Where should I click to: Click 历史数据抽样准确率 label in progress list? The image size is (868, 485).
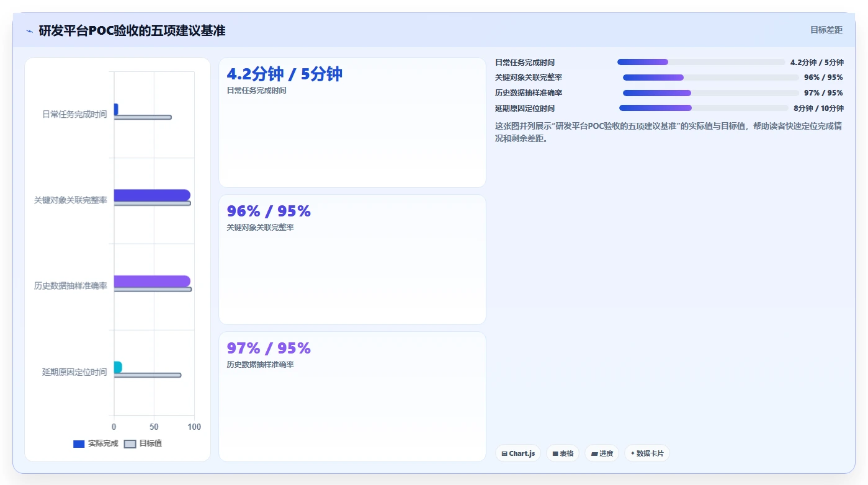pyautogui.click(x=529, y=93)
